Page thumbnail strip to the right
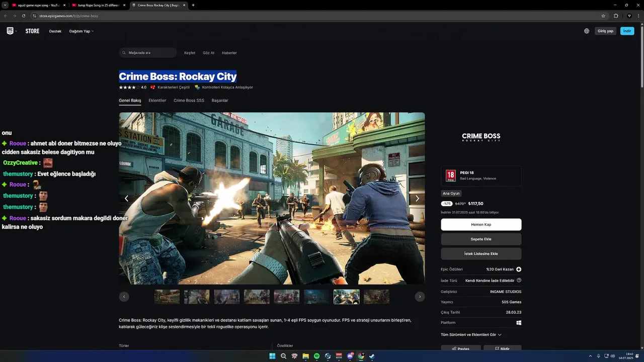The width and height of the screenshot is (644, 362). tap(420, 297)
